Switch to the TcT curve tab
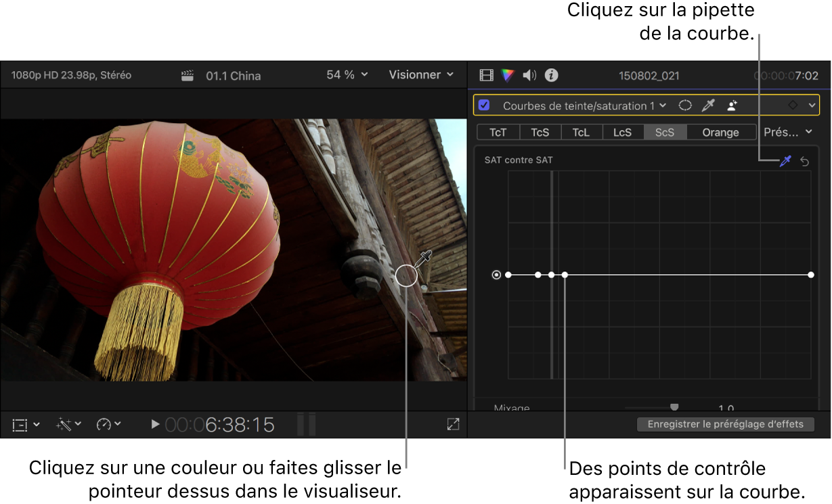832x504 pixels. (x=498, y=132)
